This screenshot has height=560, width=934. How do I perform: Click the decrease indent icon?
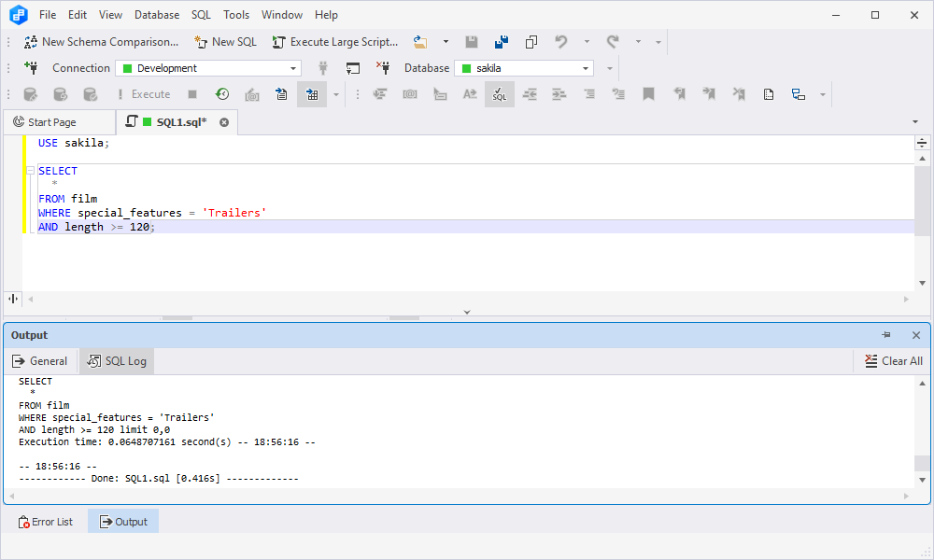[530, 94]
